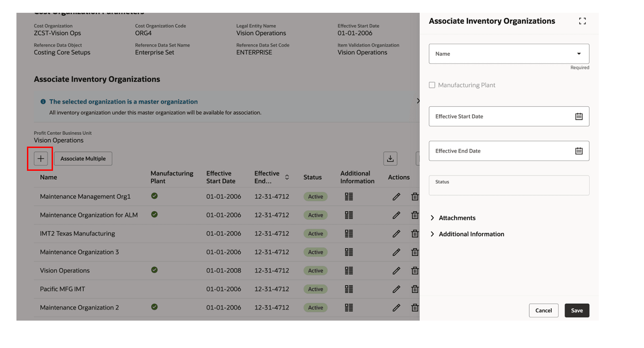This screenshot has height=348, width=644.
Task: Open Additional Information icon for Vision Operations row
Action: click(348, 270)
